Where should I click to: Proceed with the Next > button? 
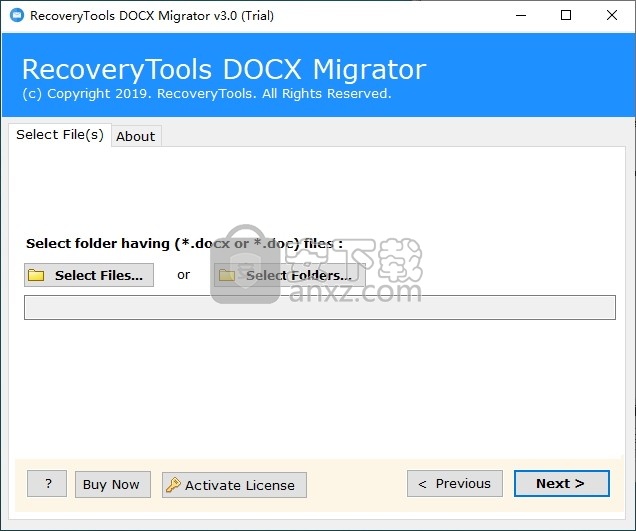(x=562, y=484)
